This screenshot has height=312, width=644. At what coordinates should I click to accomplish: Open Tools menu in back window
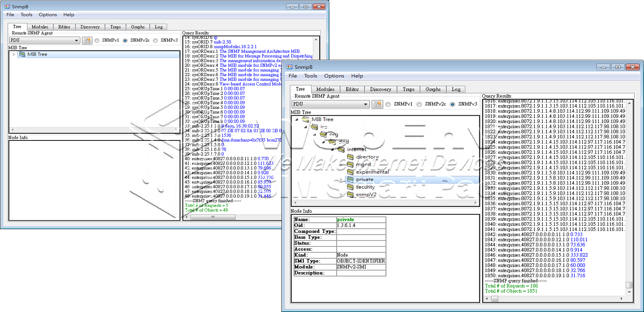coord(26,15)
